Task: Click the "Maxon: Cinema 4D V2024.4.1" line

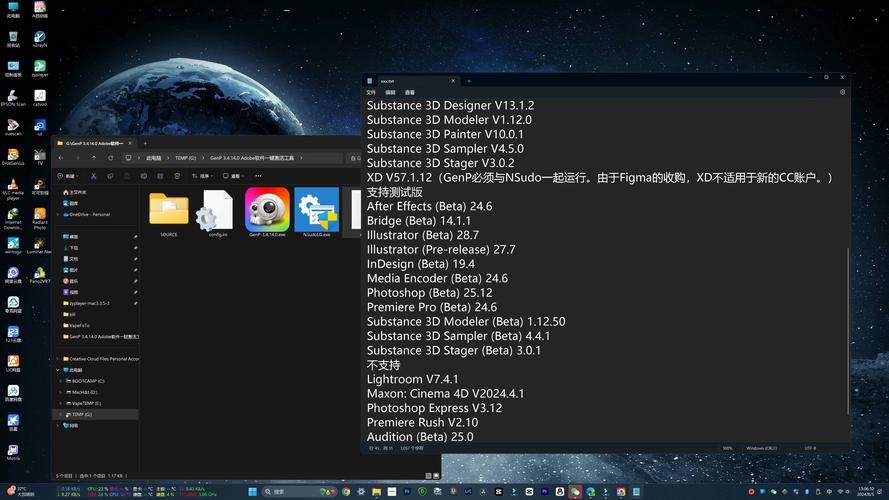Action: click(446, 393)
